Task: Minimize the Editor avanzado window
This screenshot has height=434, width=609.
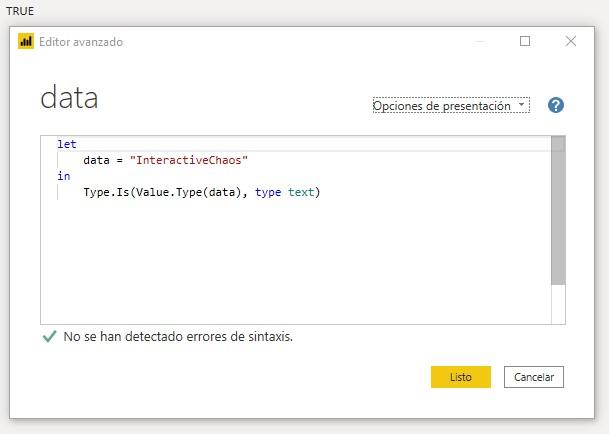Action: tap(480, 42)
